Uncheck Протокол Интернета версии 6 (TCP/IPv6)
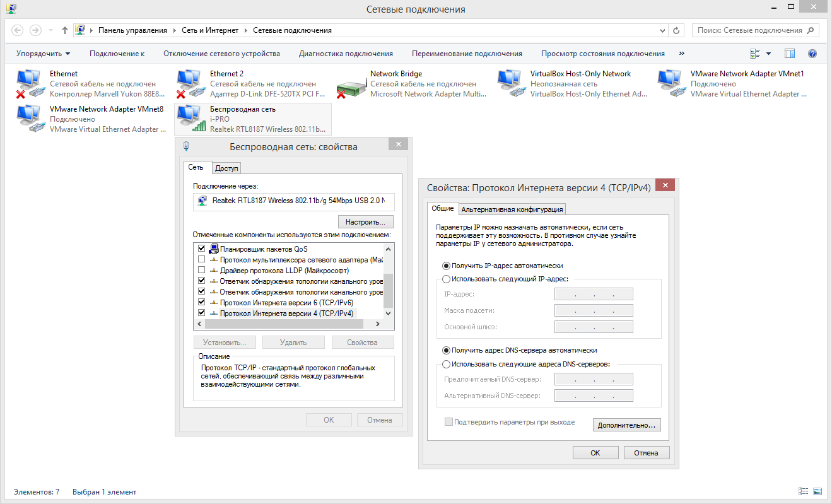The image size is (832, 504). (x=201, y=302)
